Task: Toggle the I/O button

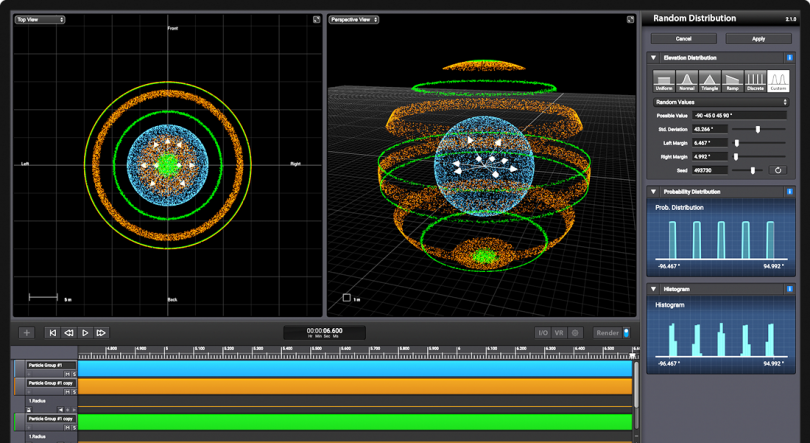Action: click(x=543, y=333)
